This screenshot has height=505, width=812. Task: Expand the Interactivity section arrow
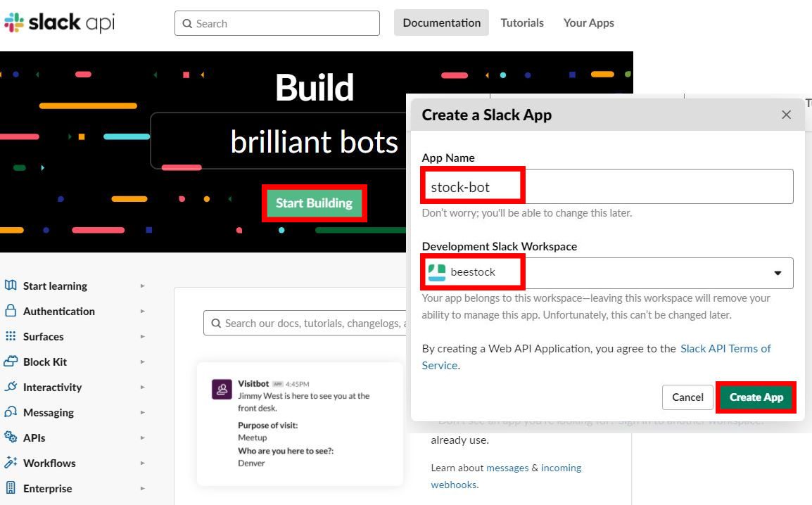coord(142,387)
